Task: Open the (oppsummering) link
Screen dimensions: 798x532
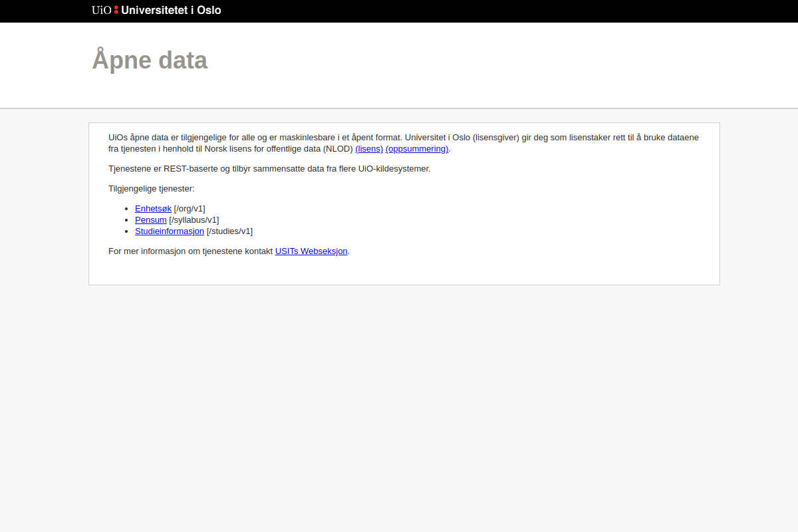Action: 417,148
